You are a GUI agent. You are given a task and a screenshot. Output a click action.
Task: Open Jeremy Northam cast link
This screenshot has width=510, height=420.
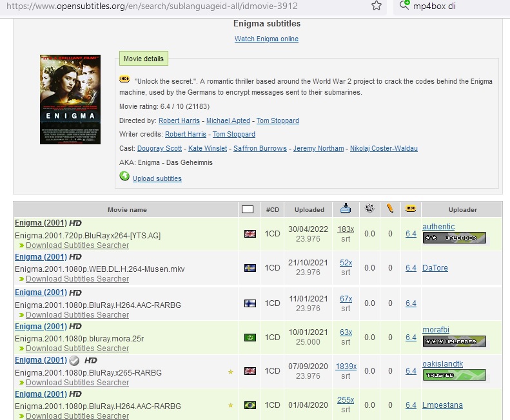[319, 148]
